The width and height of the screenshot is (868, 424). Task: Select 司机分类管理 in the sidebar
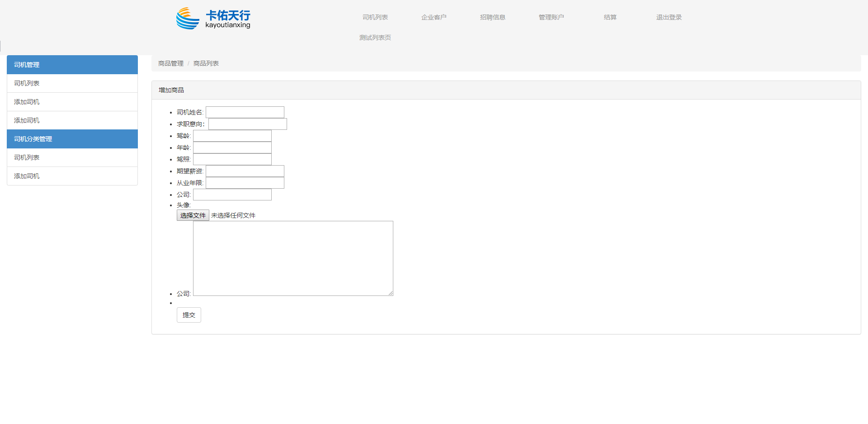[72, 139]
